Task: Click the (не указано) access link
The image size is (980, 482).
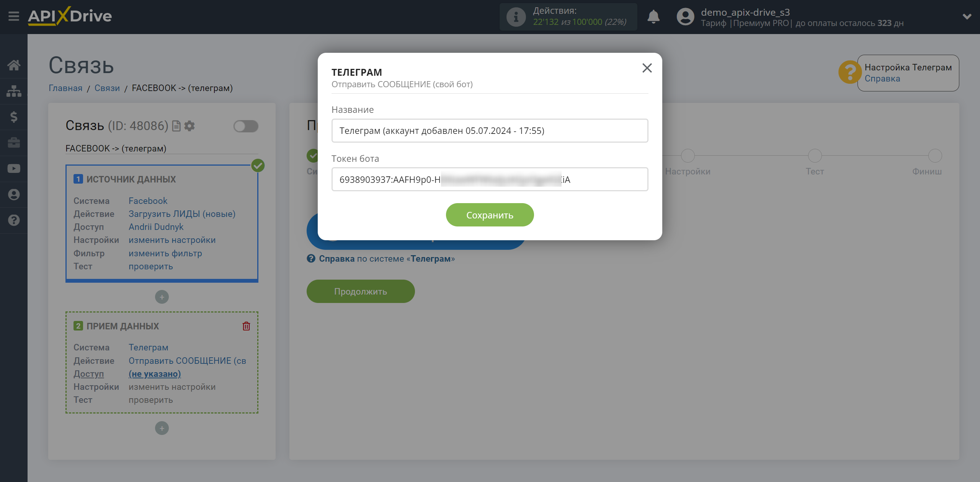Action: (155, 374)
